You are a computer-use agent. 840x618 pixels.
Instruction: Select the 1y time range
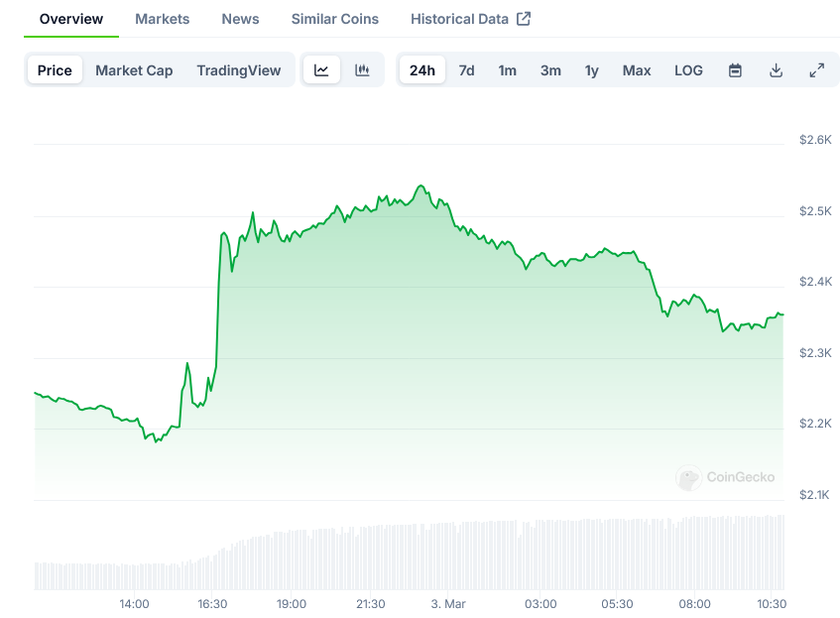click(x=591, y=70)
